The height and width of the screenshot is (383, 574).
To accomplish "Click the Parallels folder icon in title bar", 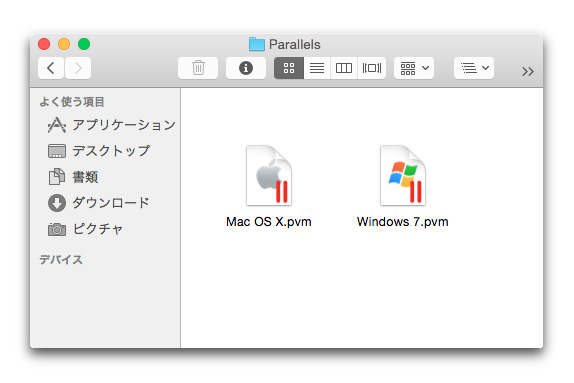I will pos(257,44).
